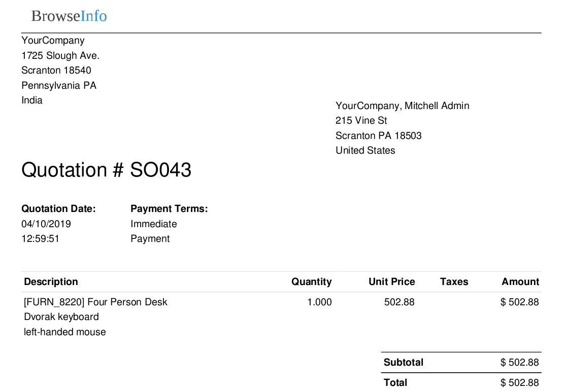Click the Unit Price column header
The width and height of the screenshot is (566, 392).
click(x=391, y=282)
